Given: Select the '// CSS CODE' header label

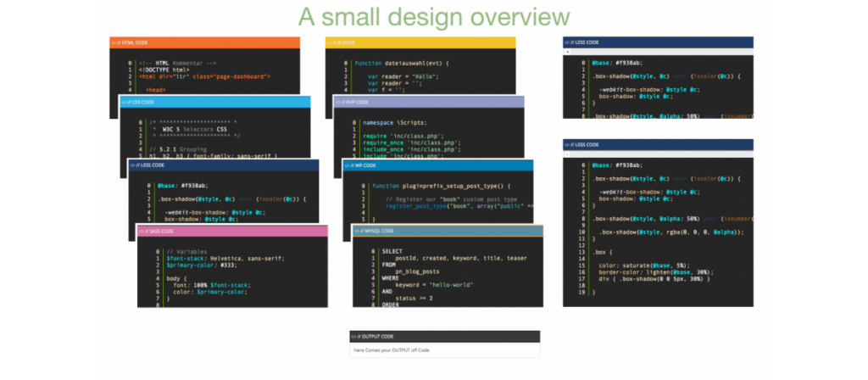Looking at the screenshot, I should 141,102.
